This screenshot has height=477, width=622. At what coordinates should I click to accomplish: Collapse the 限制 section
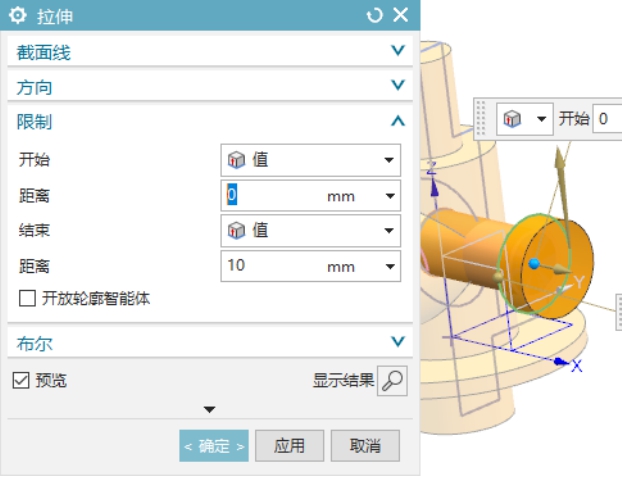[x=398, y=121]
